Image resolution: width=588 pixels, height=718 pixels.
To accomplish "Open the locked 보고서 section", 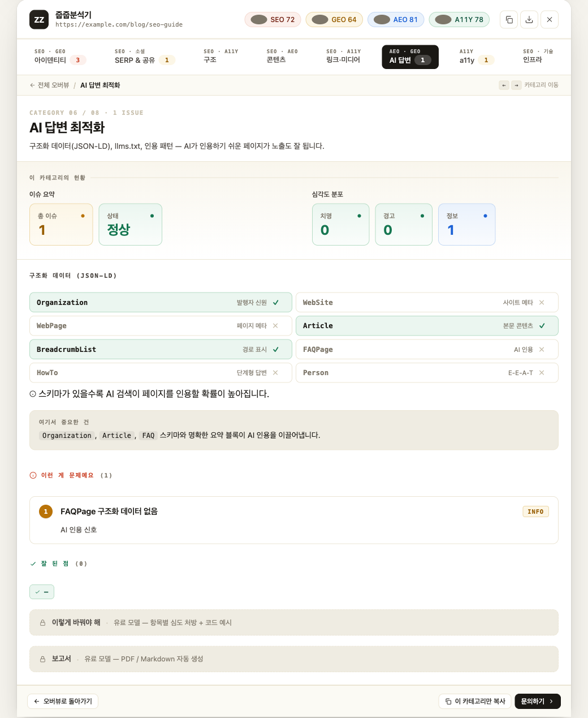I will point(294,659).
